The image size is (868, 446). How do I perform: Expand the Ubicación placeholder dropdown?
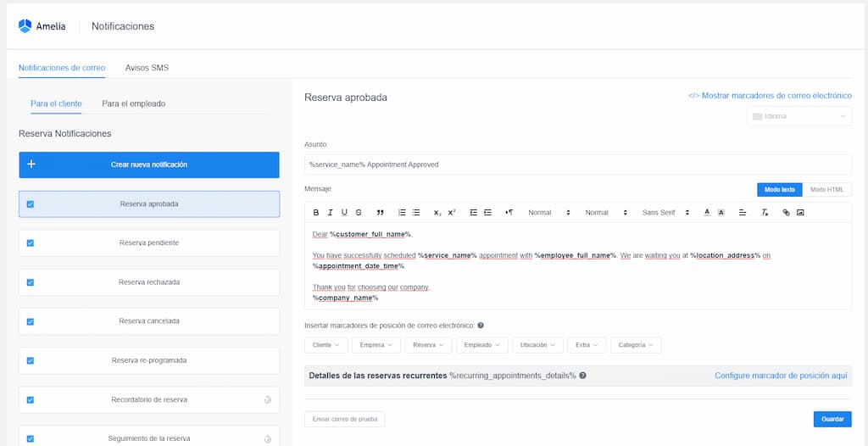tap(537, 344)
